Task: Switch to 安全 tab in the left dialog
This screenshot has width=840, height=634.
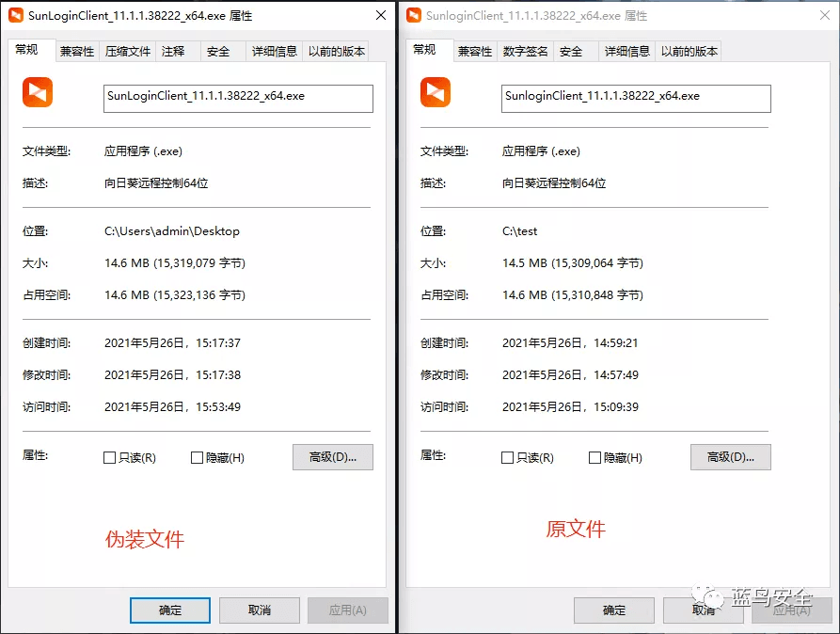Action: coord(223,52)
